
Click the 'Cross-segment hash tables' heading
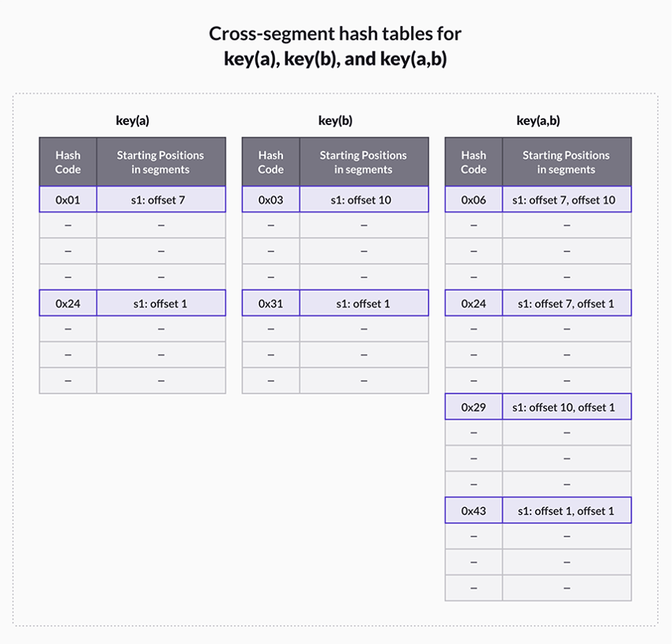coord(335,34)
